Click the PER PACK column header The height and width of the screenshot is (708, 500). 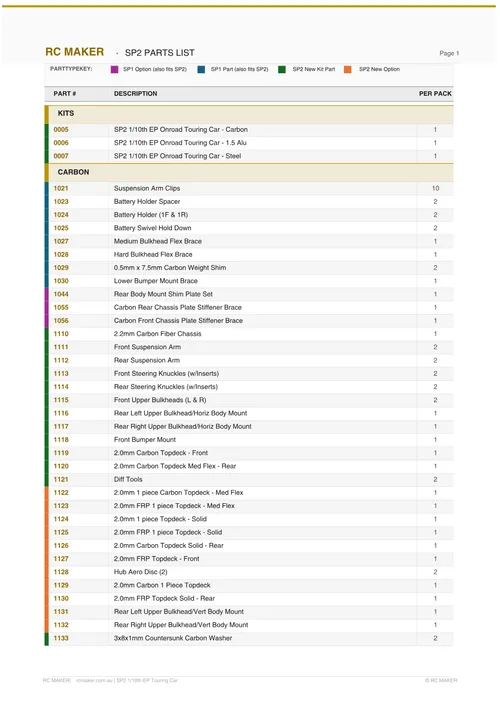(x=435, y=93)
